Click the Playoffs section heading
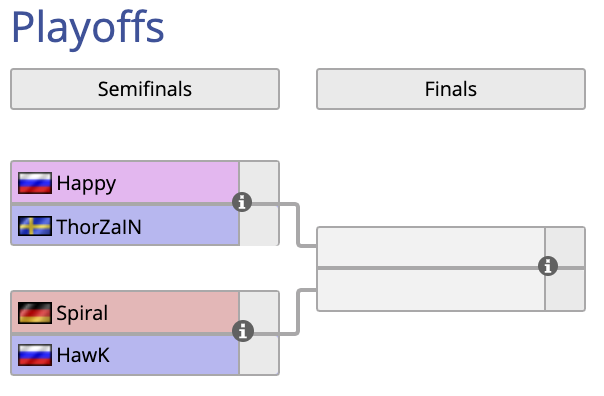Screen dimensions: 604x396 point(88,27)
